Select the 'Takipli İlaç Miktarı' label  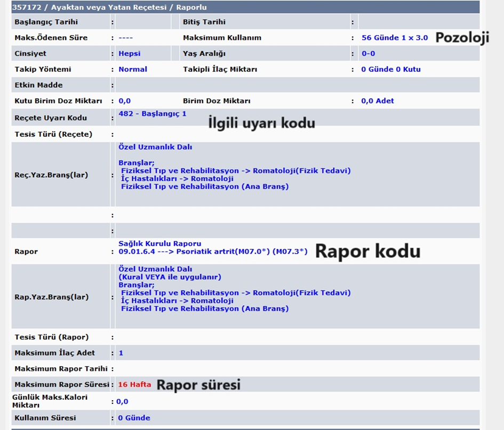tap(220, 69)
